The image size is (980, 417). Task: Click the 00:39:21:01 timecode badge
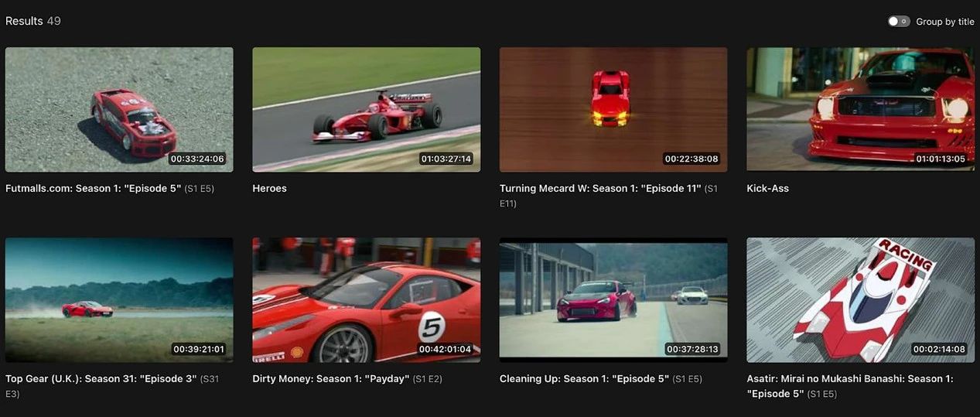pos(198,350)
